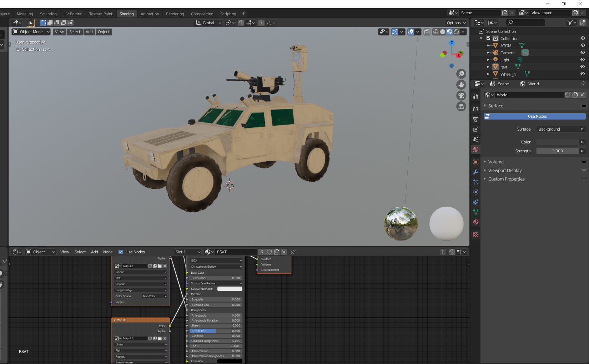Unlink the RSVT material with X
This screenshot has width=589, height=364.
pos(284,252)
